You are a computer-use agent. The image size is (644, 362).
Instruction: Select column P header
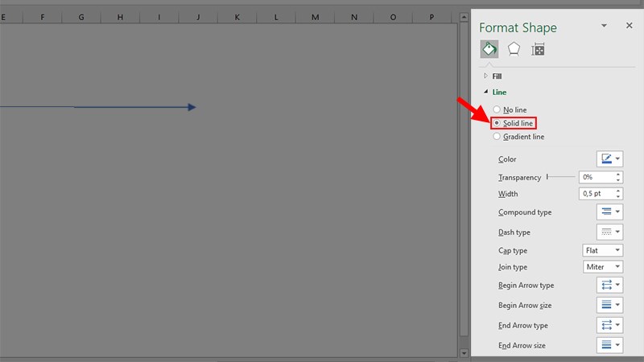[432, 17]
